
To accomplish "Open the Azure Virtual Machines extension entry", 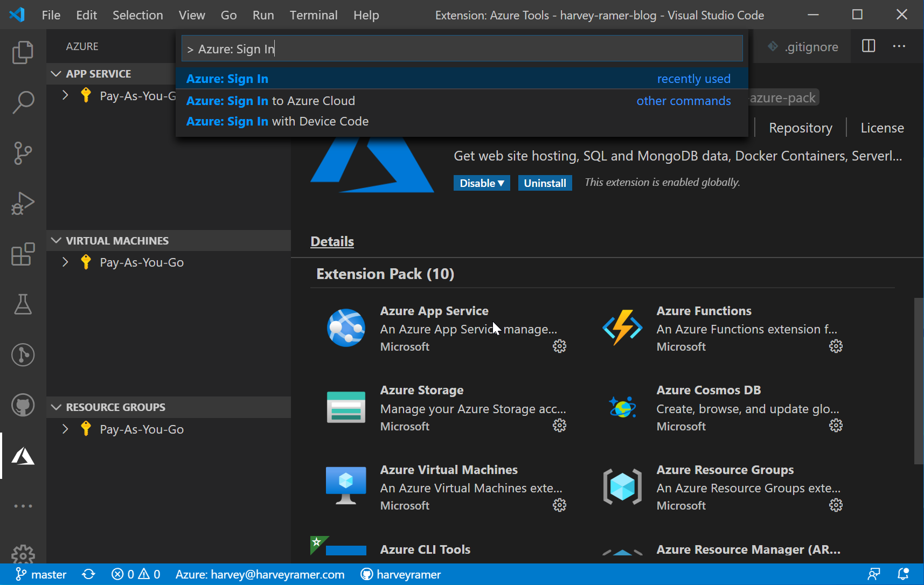I will [x=446, y=487].
